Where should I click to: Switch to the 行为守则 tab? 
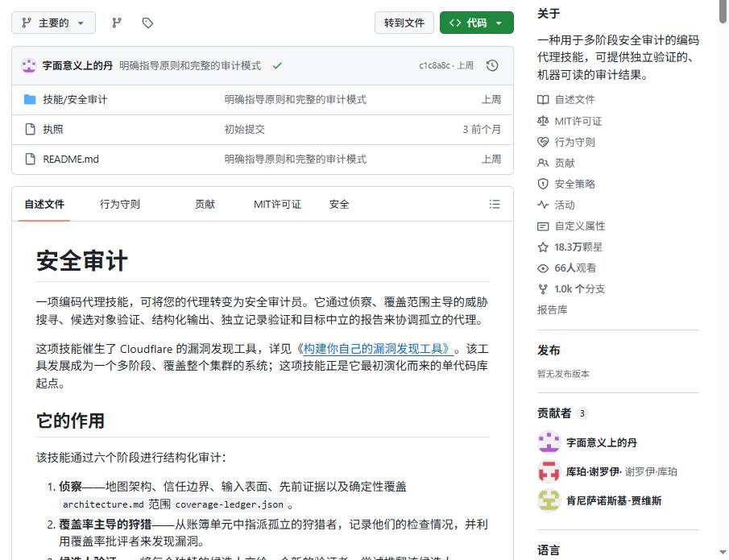[119, 204]
